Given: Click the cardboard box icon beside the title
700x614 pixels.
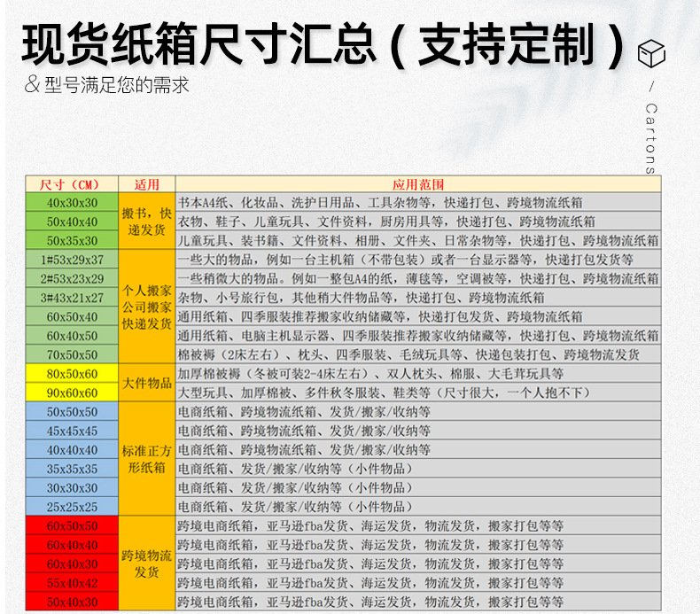Looking at the screenshot, I should [651, 52].
